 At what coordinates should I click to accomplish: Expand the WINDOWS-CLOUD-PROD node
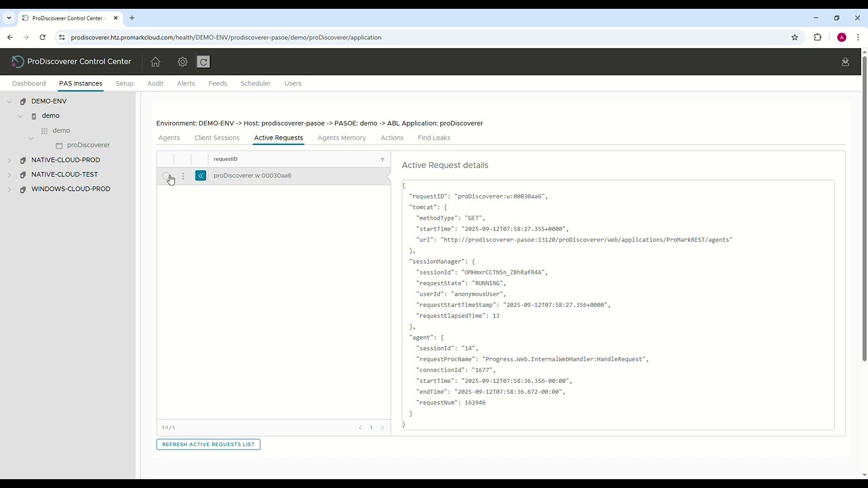tap(9, 190)
